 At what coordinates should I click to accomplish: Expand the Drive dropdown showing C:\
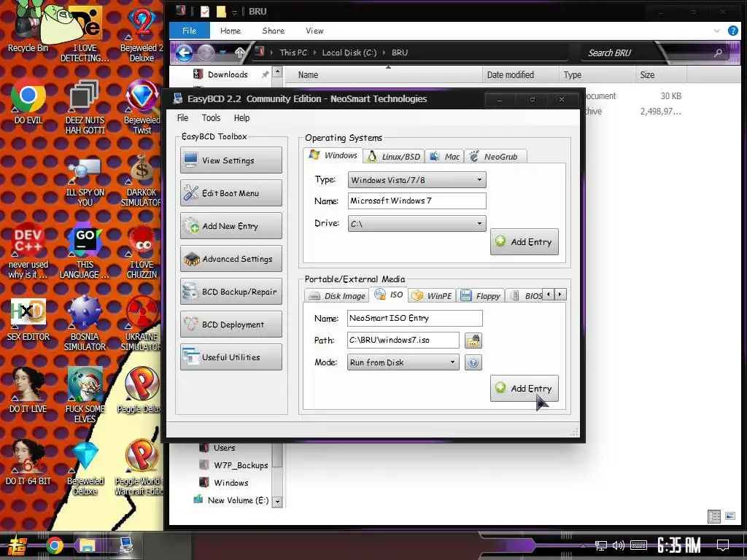[x=417, y=223]
